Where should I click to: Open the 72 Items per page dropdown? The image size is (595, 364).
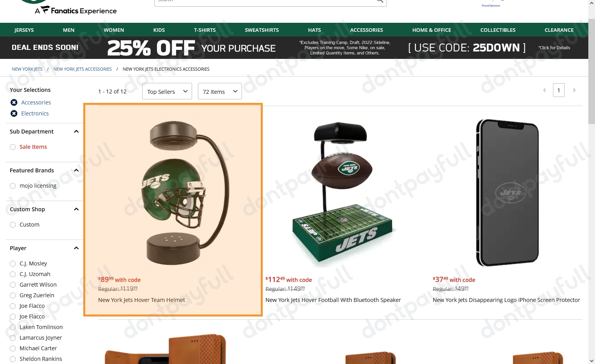click(220, 91)
